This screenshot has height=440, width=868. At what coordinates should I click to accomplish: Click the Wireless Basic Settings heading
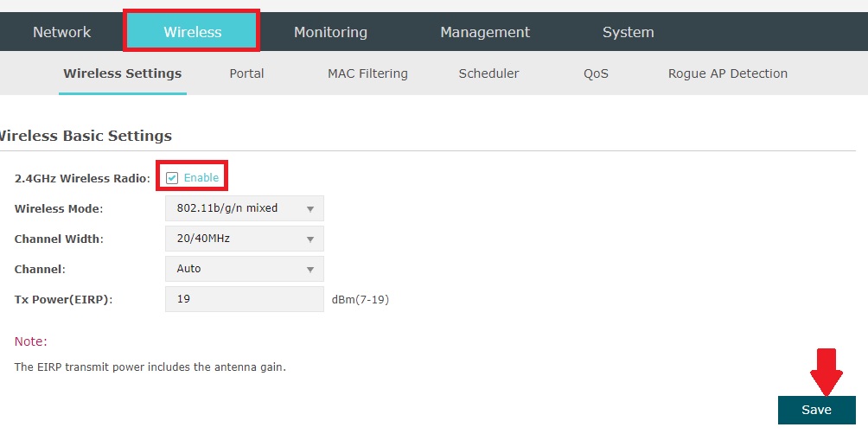coord(85,136)
